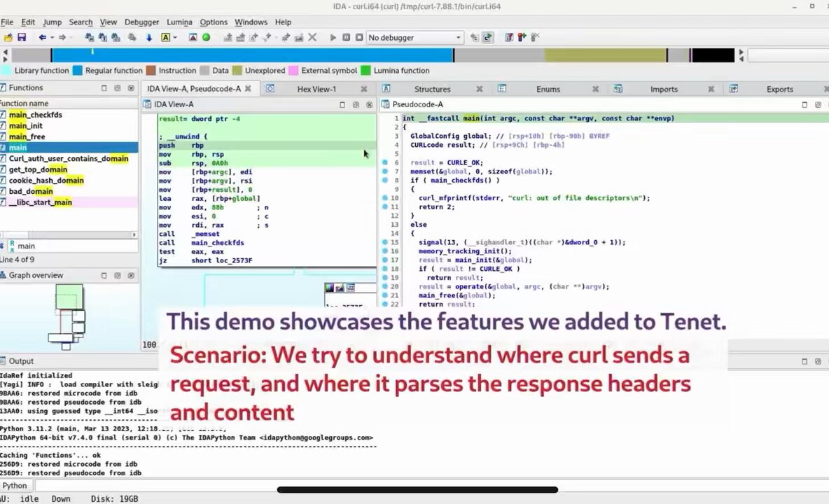Save the database with the floppy icon
The image size is (829, 504).
22,38
